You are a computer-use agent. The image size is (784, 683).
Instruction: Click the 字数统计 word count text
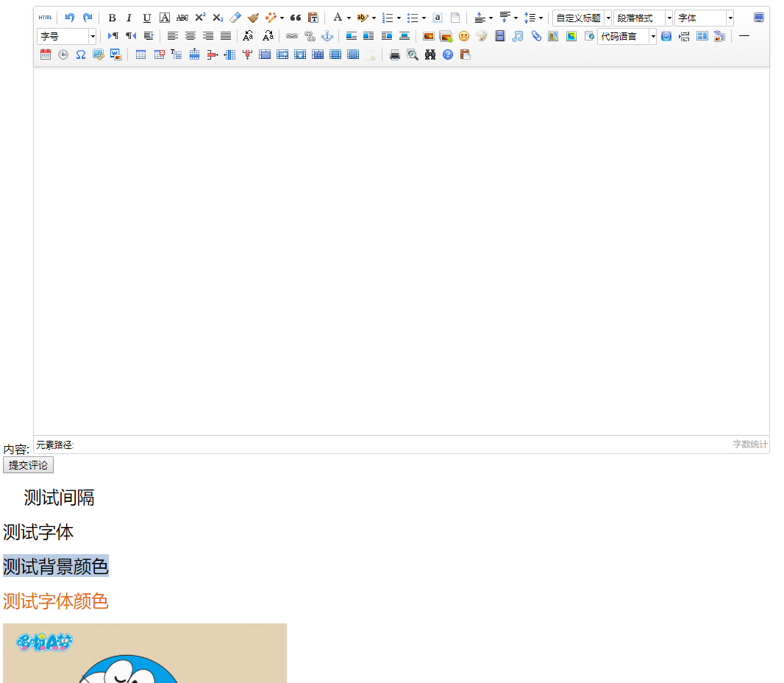tap(750, 445)
